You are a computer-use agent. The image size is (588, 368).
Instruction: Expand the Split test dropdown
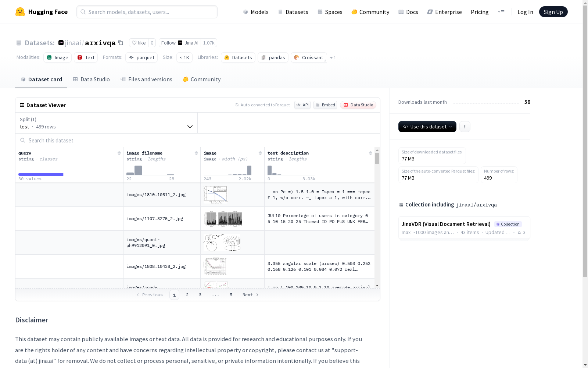(107, 123)
